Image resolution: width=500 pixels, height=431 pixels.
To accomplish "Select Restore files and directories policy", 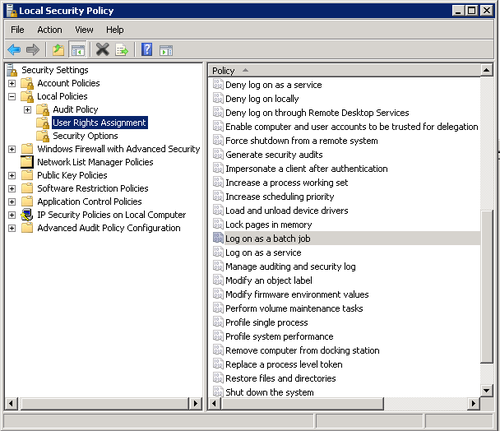I will point(280,378).
